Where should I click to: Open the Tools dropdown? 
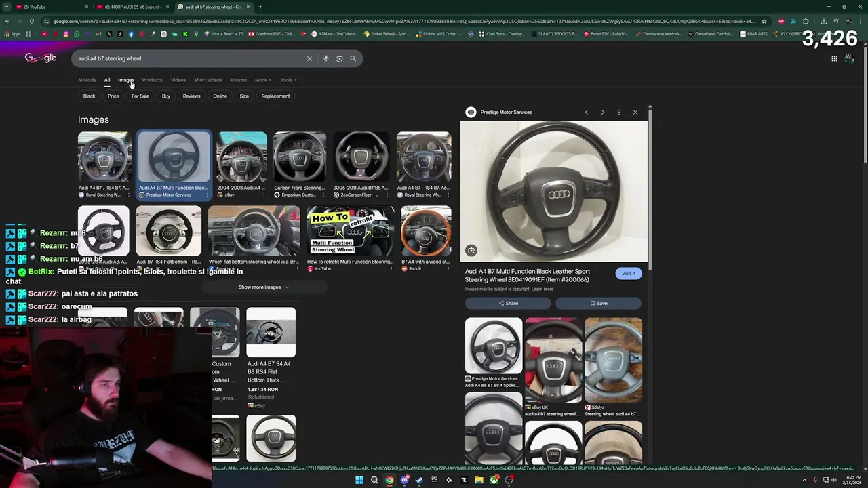point(288,80)
